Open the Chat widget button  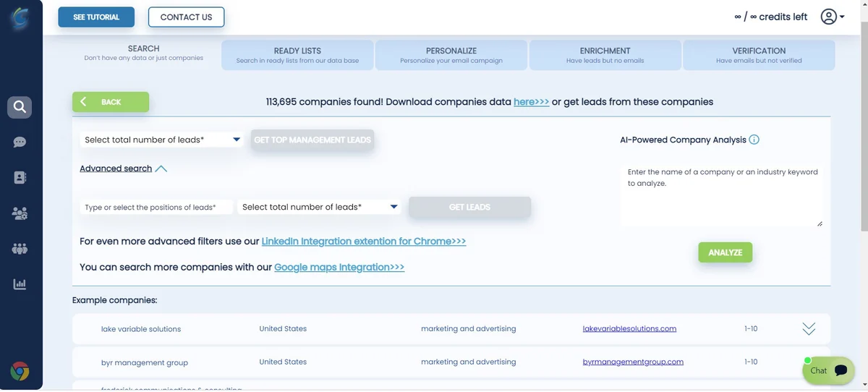point(828,370)
